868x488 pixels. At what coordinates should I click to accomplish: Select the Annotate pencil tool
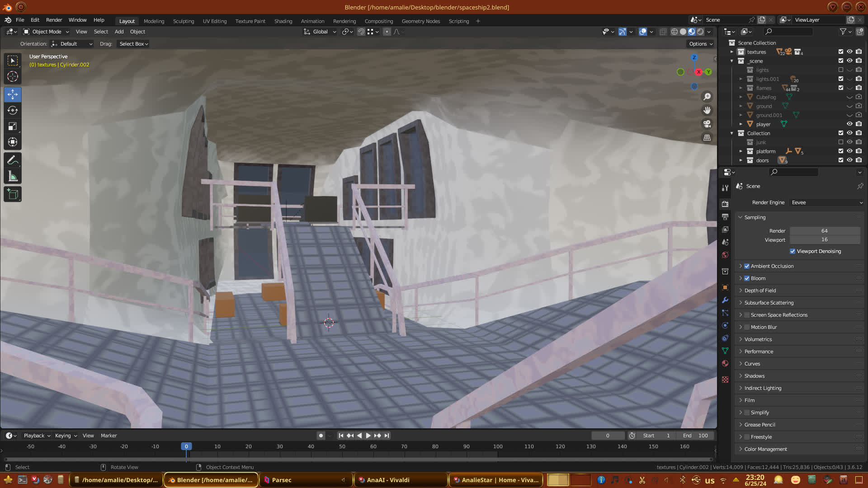pos(13,160)
